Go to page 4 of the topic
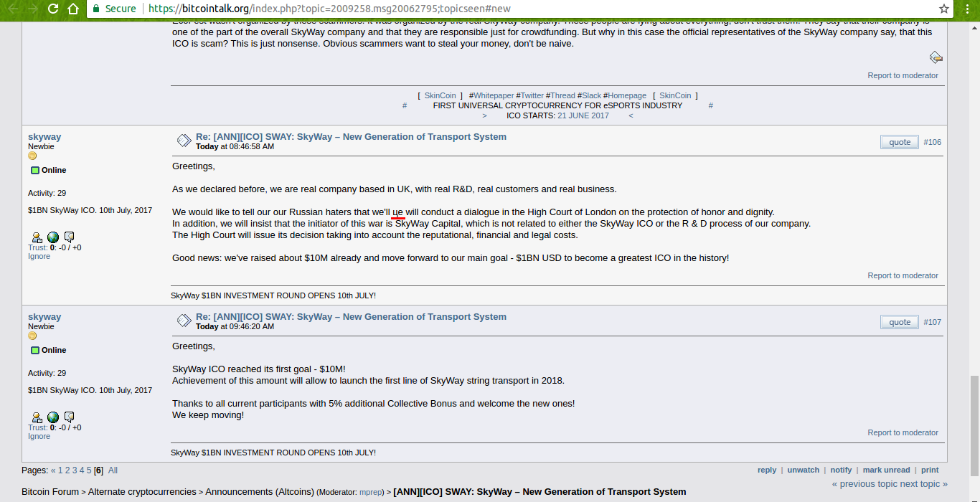Image resolution: width=980 pixels, height=502 pixels. click(x=82, y=470)
